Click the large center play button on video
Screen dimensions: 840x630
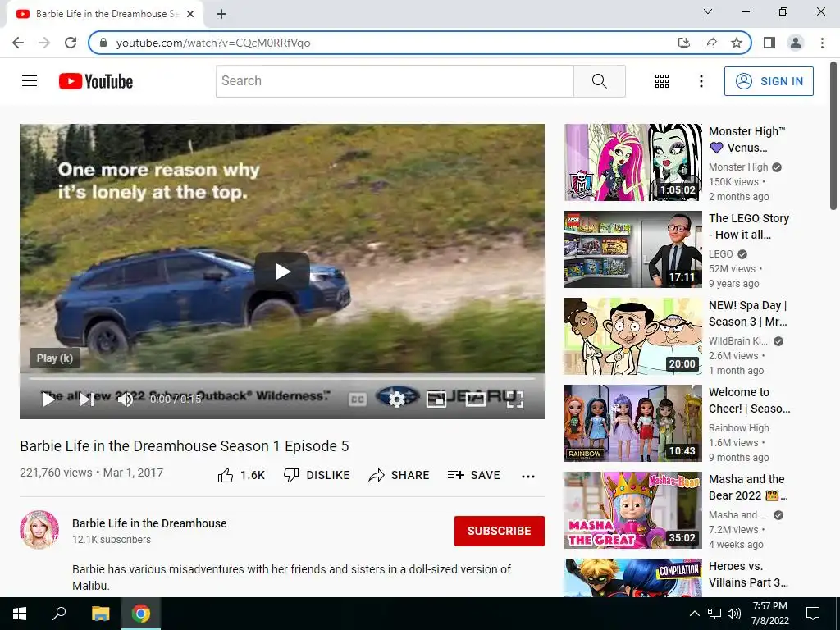point(282,271)
